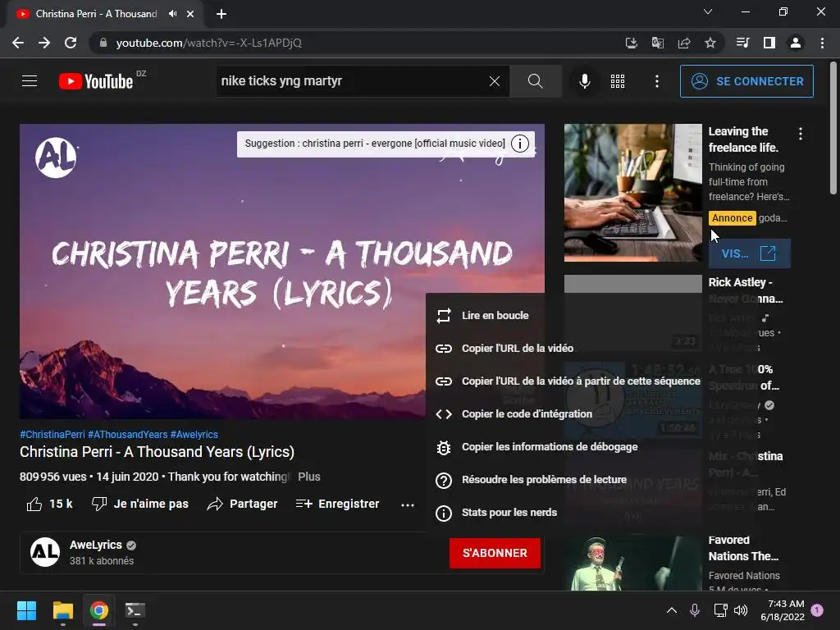Click the search magnifier button

click(x=535, y=81)
